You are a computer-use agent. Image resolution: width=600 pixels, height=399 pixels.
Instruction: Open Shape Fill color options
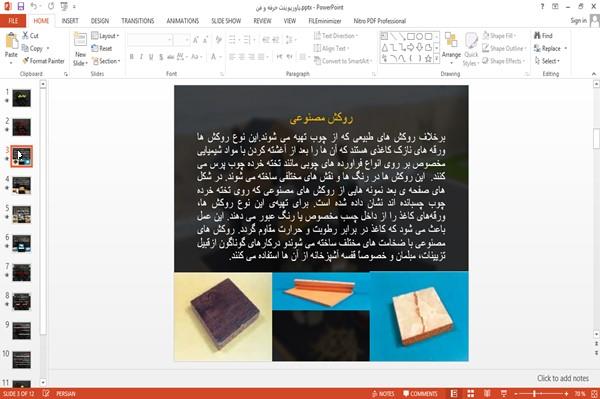pos(499,36)
